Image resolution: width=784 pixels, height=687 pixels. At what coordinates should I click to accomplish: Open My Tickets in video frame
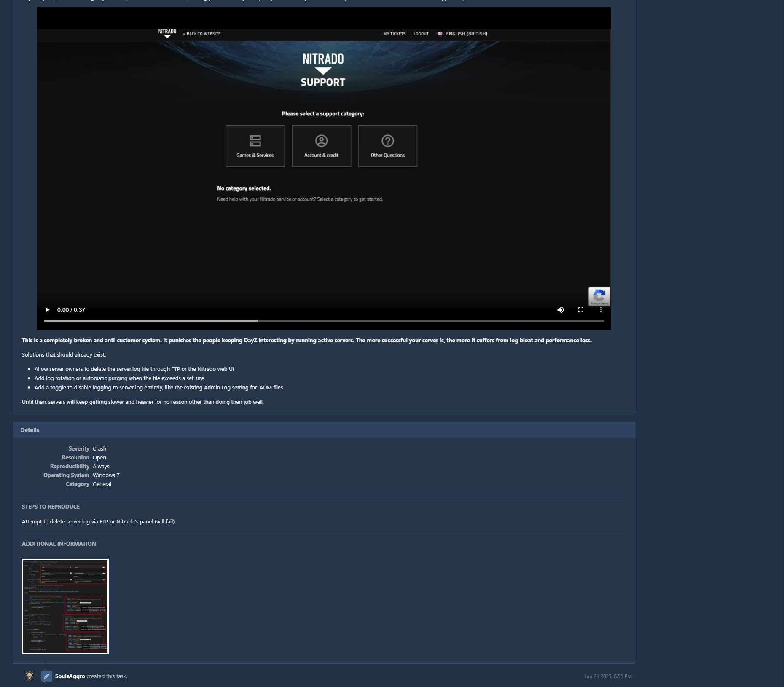[x=395, y=34]
